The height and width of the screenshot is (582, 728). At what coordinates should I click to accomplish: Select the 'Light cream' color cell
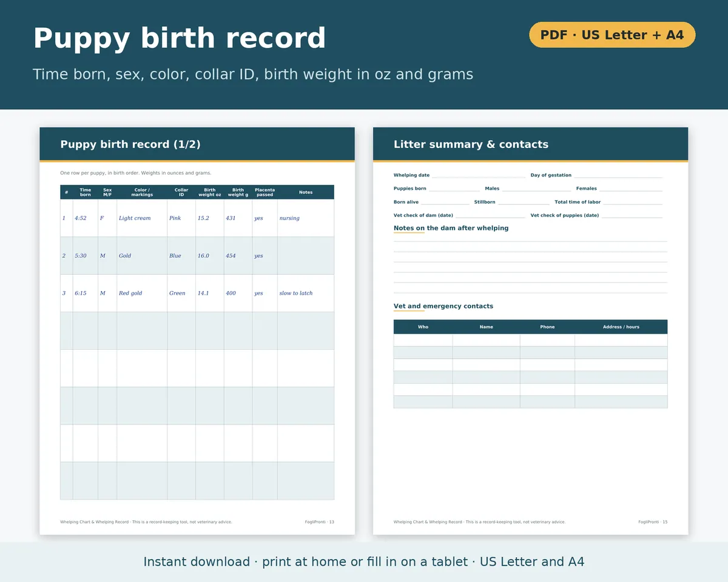(142, 218)
